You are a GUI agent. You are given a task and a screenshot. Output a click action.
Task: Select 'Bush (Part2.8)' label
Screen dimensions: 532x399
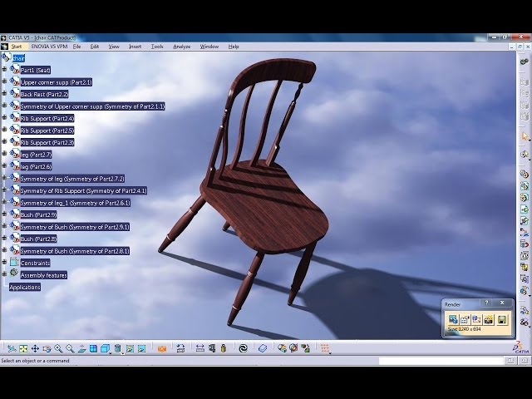pos(38,239)
